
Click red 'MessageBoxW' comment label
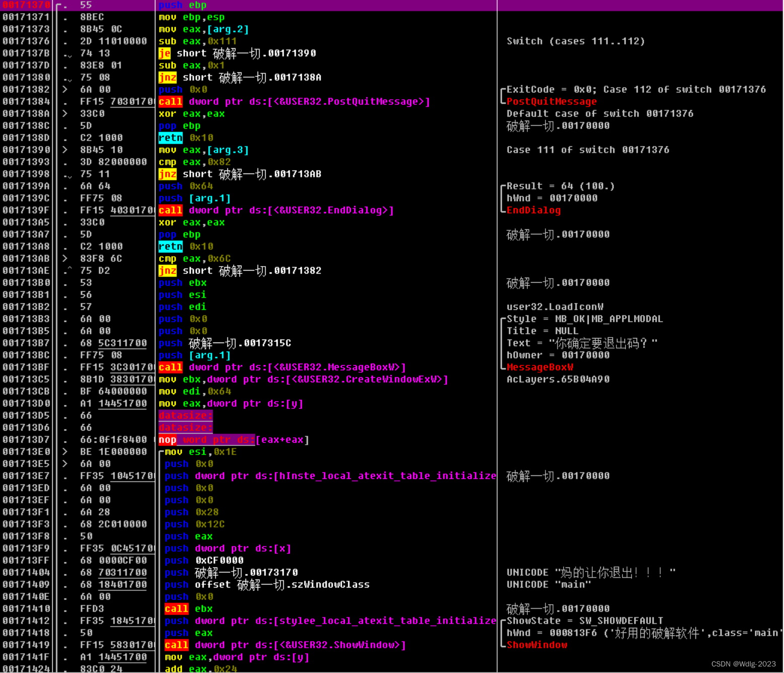pos(539,367)
